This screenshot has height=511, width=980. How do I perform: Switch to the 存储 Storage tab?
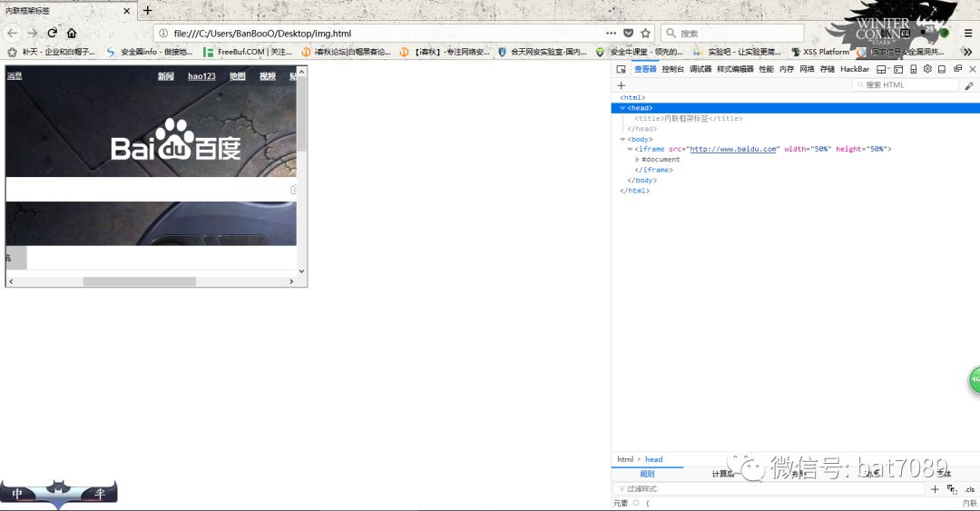pyautogui.click(x=828, y=69)
